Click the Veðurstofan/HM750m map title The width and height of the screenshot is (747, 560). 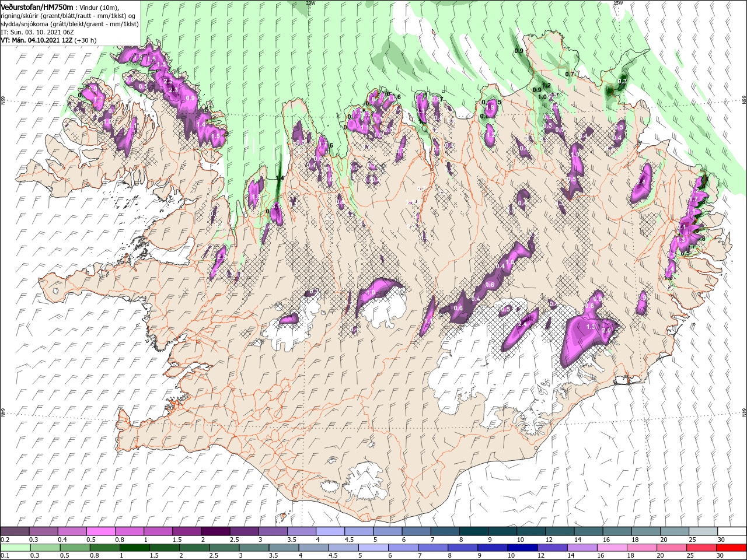(37, 6)
